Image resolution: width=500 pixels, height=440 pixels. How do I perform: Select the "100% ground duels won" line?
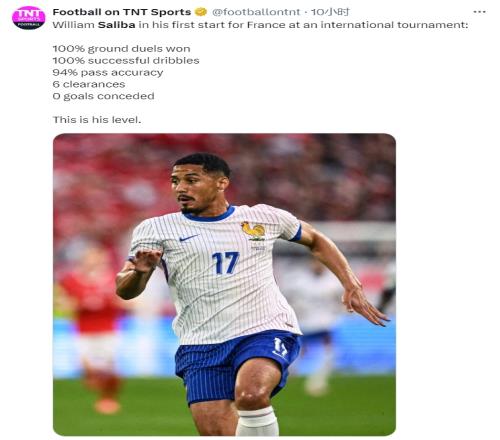click(x=122, y=49)
